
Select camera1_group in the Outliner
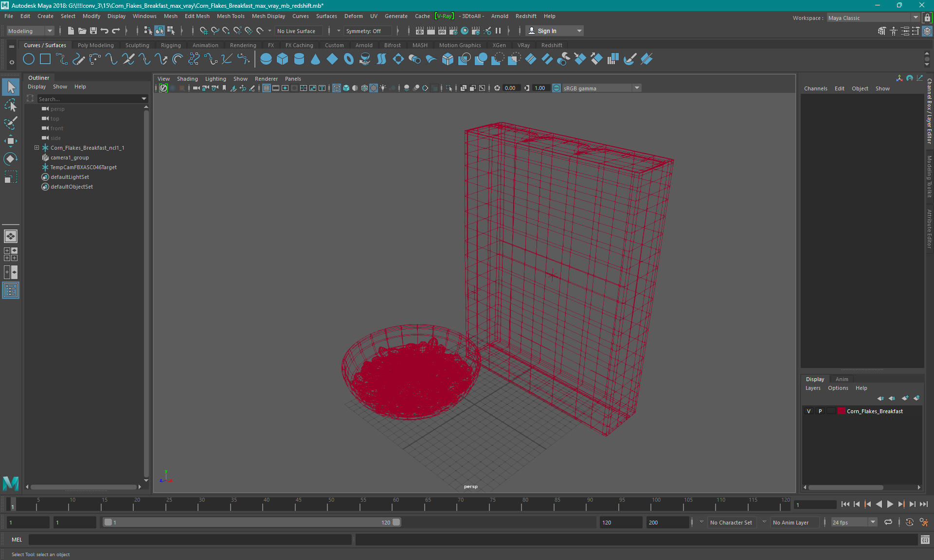click(70, 157)
